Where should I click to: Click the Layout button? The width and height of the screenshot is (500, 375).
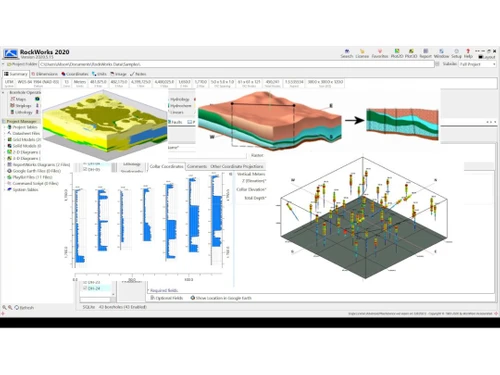(x=487, y=57)
